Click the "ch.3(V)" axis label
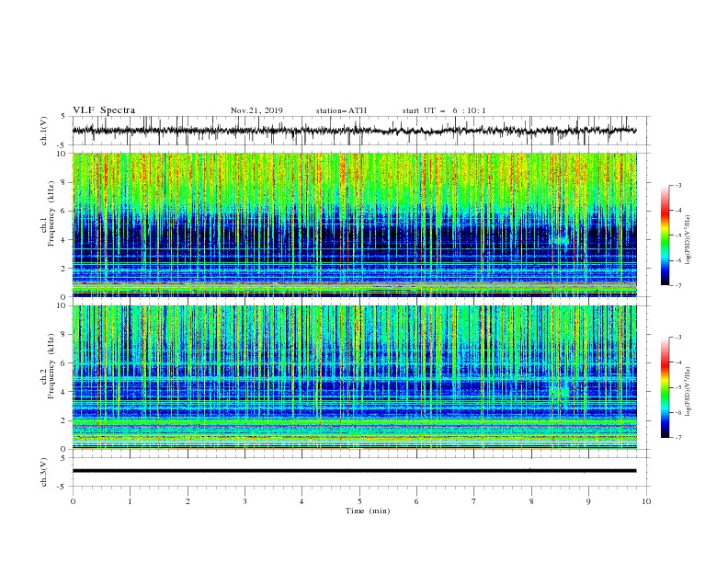Image resolution: width=728 pixels, height=563 pixels. coord(44,472)
